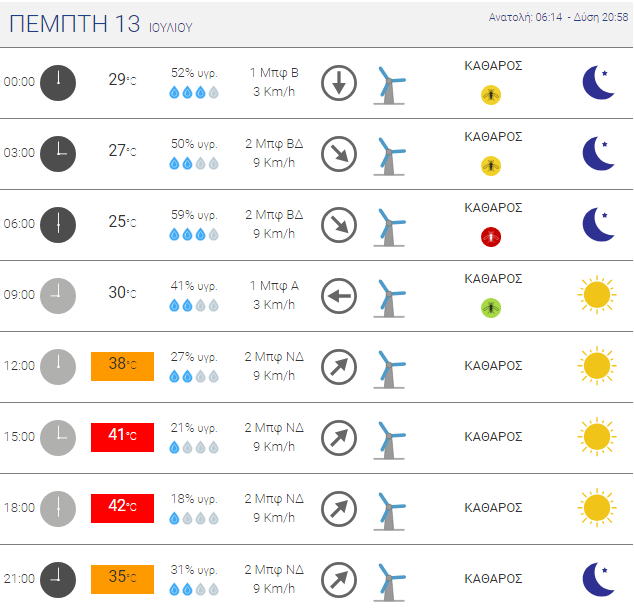
Task: Click the dark clock icon for 21:00
Action: pos(58,580)
